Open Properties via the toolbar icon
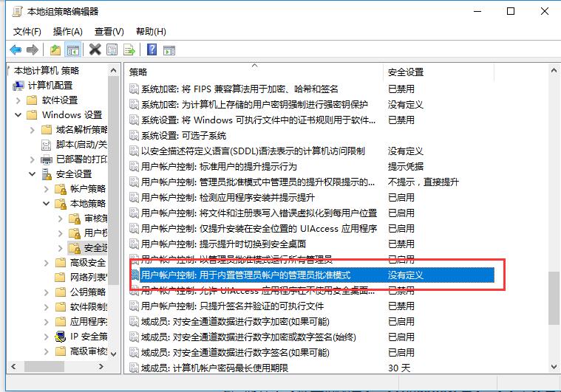 pyautogui.click(x=112, y=49)
